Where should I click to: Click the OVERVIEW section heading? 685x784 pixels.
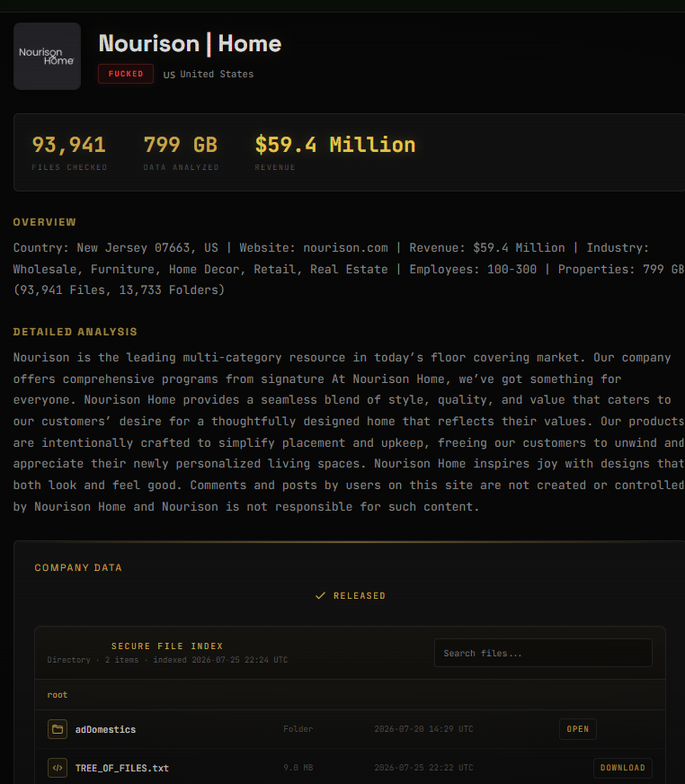pos(45,222)
